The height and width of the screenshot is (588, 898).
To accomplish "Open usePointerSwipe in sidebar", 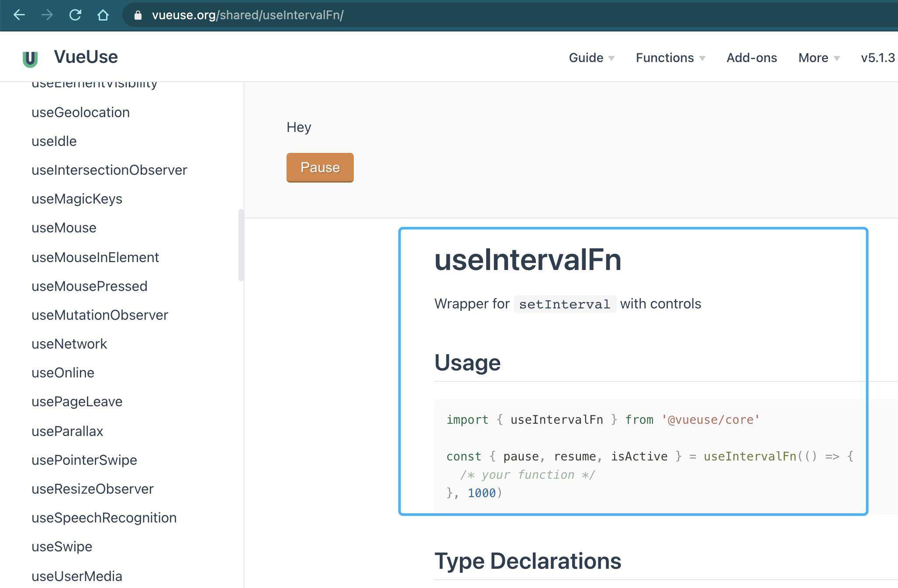I will [84, 460].
